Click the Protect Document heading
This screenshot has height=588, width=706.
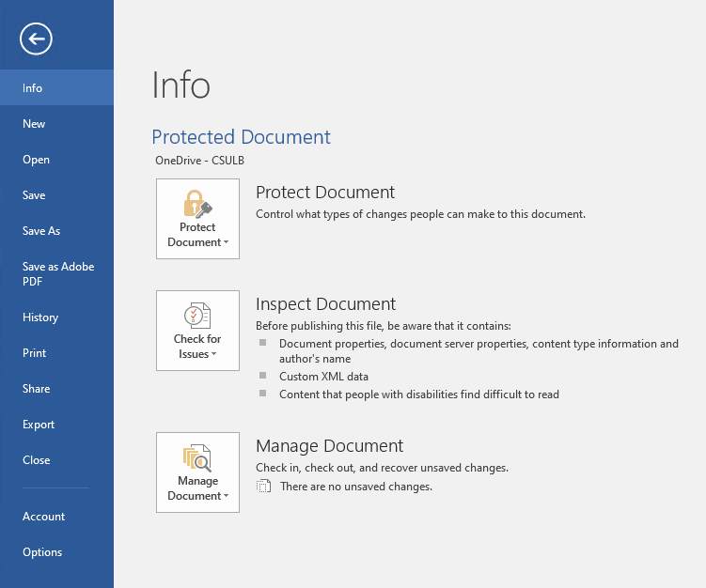(x=325, y=193)
